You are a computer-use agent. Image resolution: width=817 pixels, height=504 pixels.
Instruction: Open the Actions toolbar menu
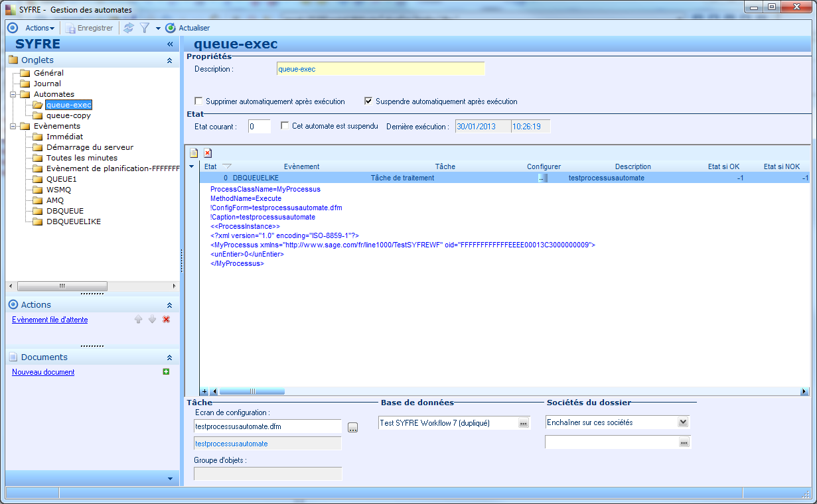40,28
